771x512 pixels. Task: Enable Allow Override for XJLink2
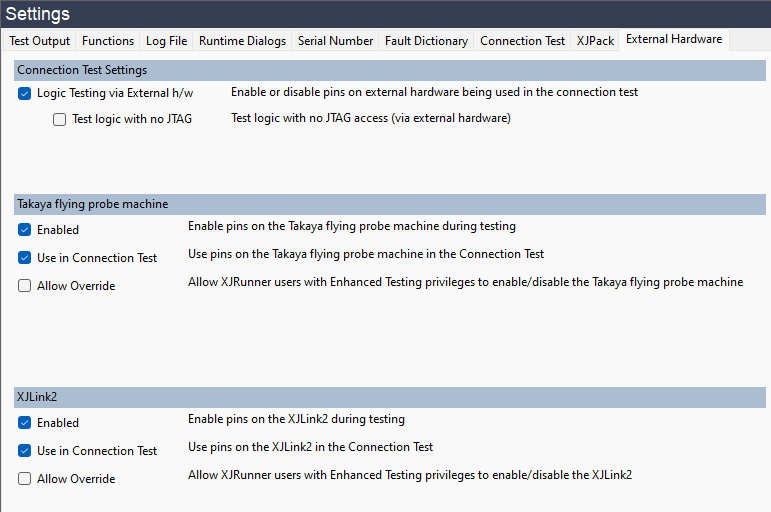point(25,479)
